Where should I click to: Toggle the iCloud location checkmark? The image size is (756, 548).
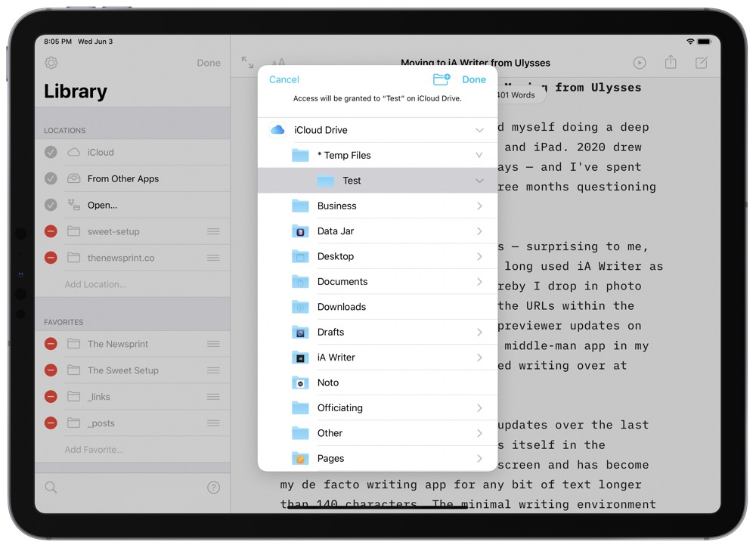click(x=51, y=152)
